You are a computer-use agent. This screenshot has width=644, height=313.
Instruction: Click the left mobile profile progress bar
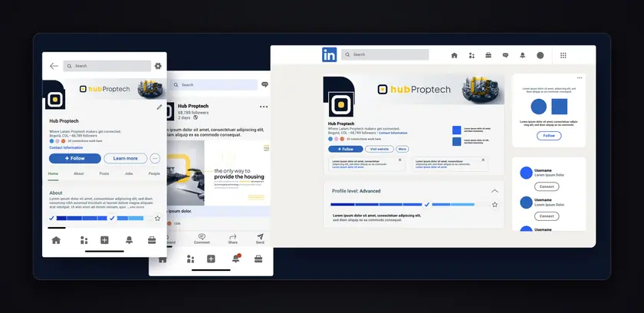[x=100, y=218]
